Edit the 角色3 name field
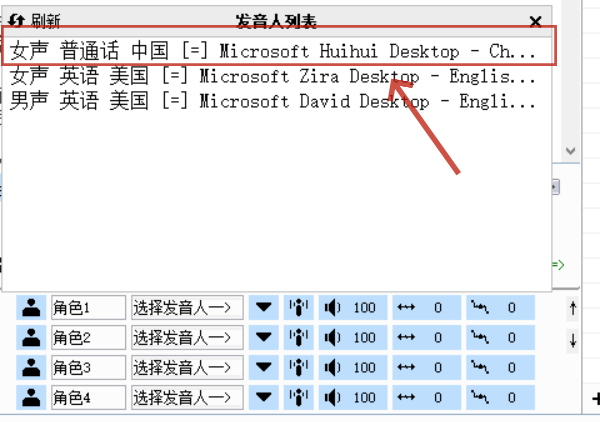Viewport: 600px width, 422px height. 88,367
